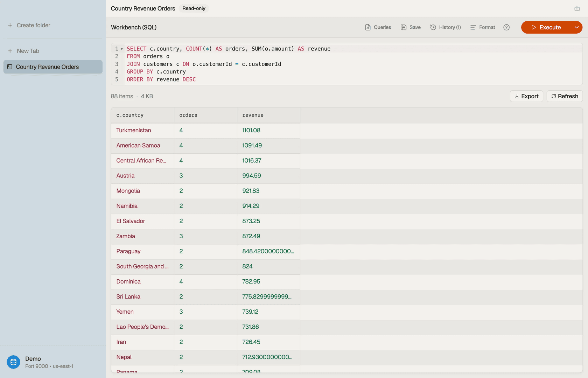Viewport: 588px width, 378px height.
Task: Save the current SQL query
Action: point(411,27)
